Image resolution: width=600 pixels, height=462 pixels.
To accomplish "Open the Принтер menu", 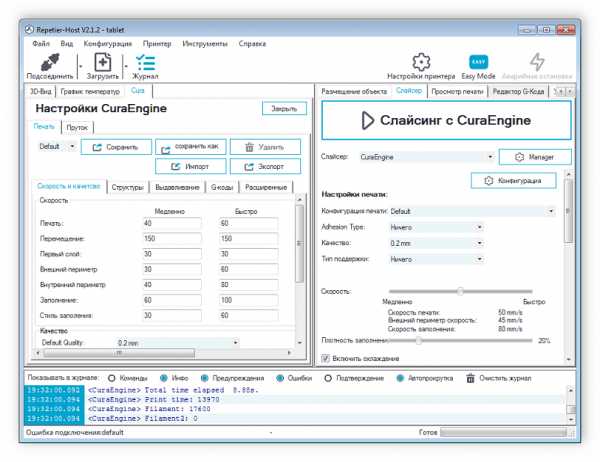I will pos(157,44).
